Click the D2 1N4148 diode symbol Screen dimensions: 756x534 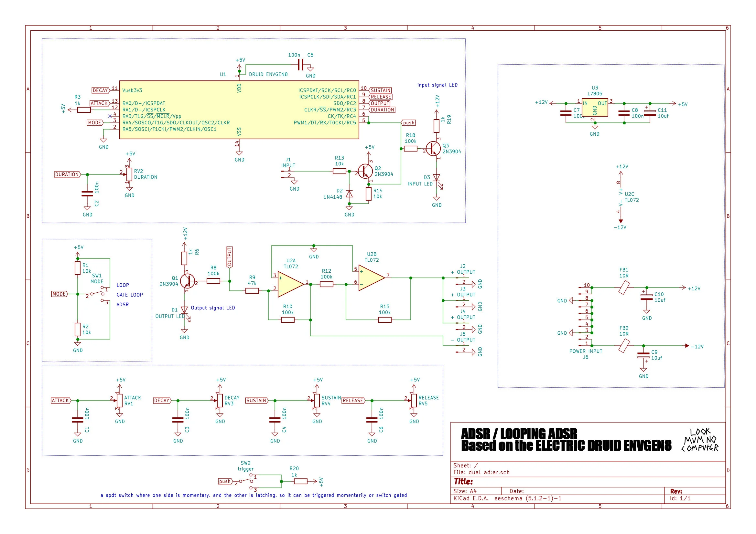[x=349, y=194]
